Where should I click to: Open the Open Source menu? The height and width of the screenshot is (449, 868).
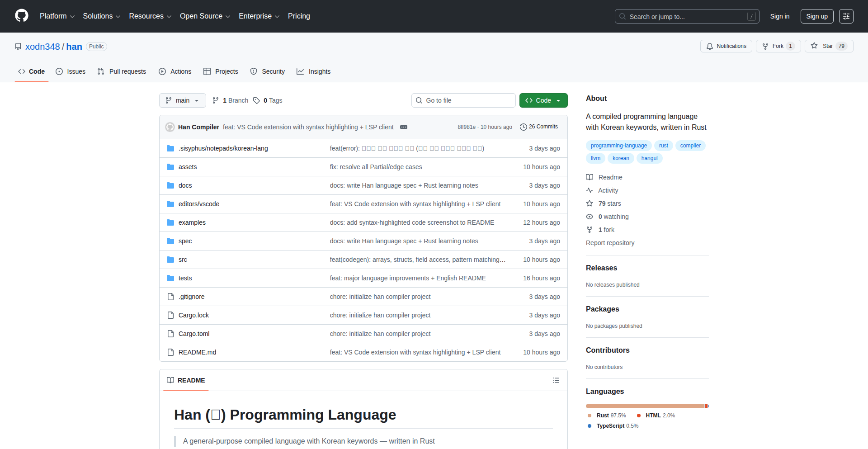pyautogui.click(x=205, y=16)
